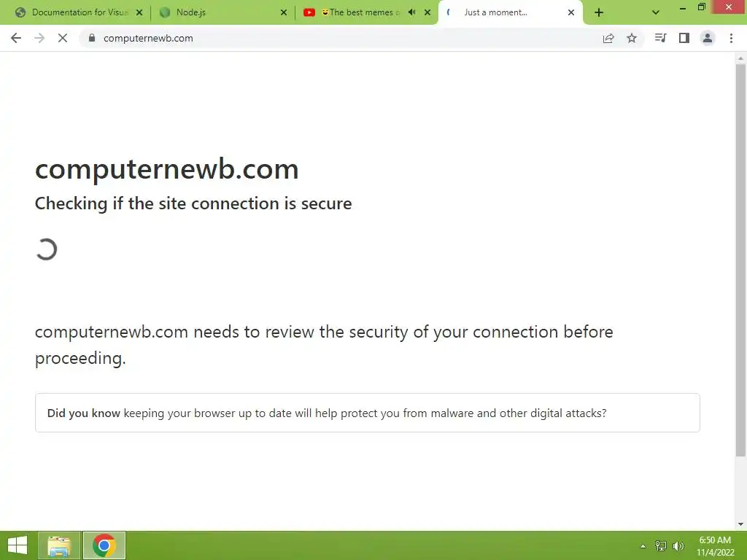View site information via lock icon

(x=92, y=38)
